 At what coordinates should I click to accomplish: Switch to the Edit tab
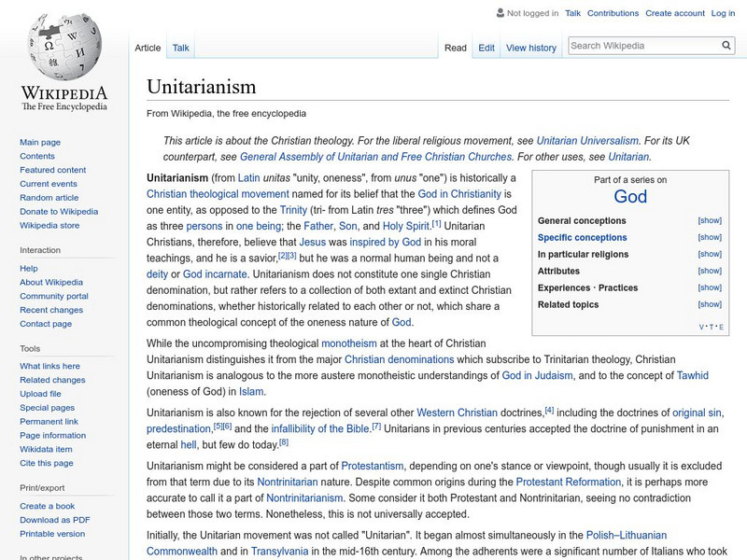tap(487, 48)
